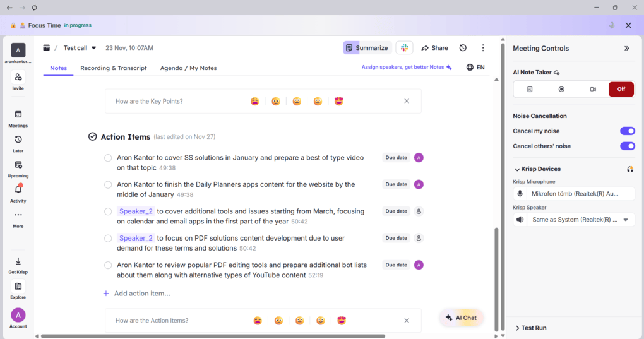Check off the calendar and email apps item
The image size is (644, 339).
108,211
